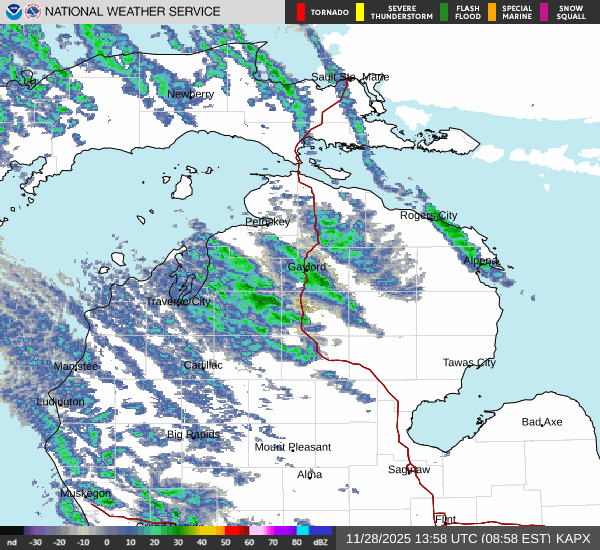This screenshot has height=550, width=600.
Task: Click the Big Rapids city label
Action: click(195, 434)
